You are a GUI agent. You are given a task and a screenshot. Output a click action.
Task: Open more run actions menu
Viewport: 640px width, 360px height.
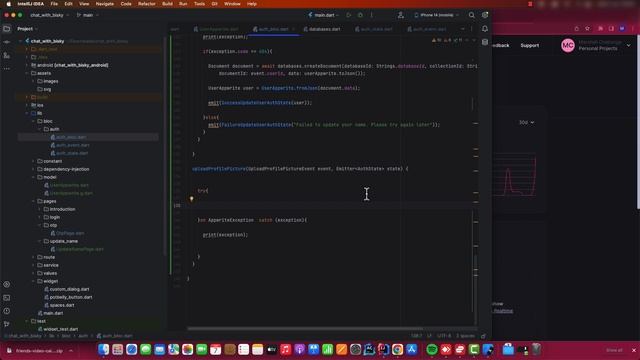pyautogui.click(x=371, y=15)
